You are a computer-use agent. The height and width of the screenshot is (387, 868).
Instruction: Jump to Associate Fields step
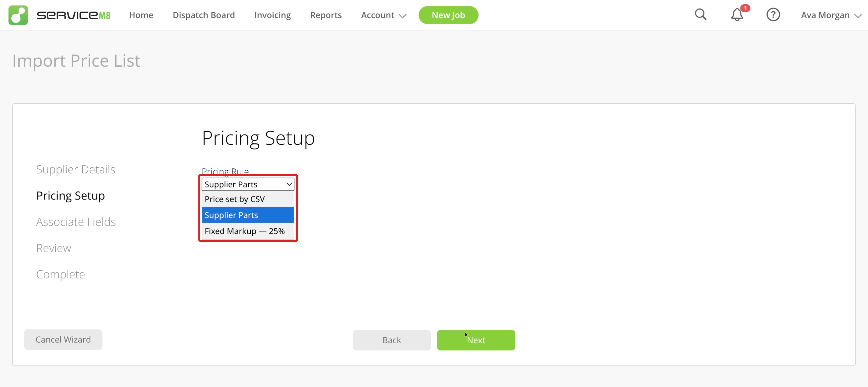point(76,222)
